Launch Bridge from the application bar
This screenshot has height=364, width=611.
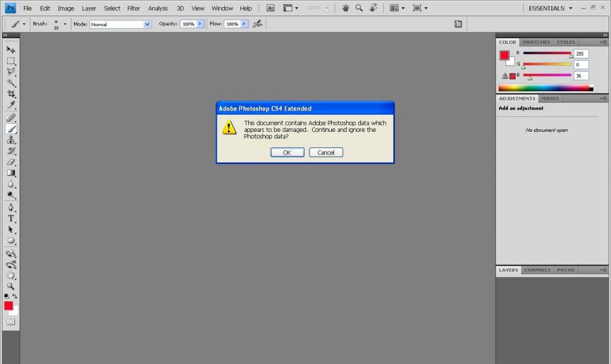(270, 8)
